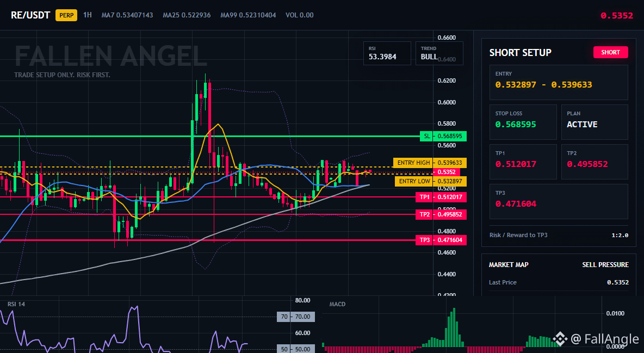644x353 pixels.
Task: Click the VOL 0.00 readout
Action: [299, 15]
